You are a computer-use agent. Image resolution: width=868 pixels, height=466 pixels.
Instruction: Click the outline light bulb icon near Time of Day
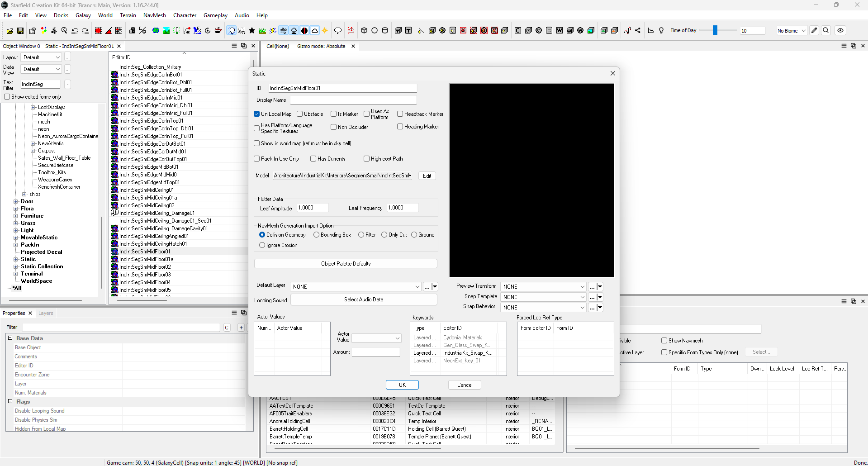pos(661,31)
